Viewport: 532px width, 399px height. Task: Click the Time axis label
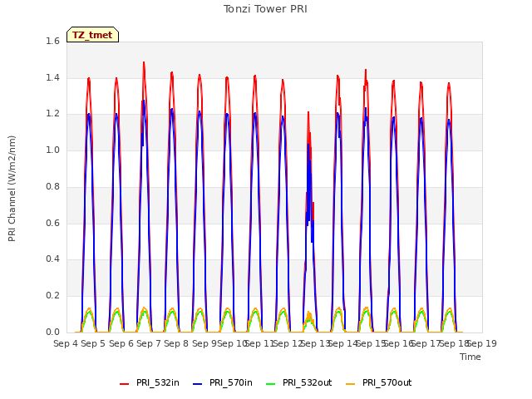pos(470,357)
